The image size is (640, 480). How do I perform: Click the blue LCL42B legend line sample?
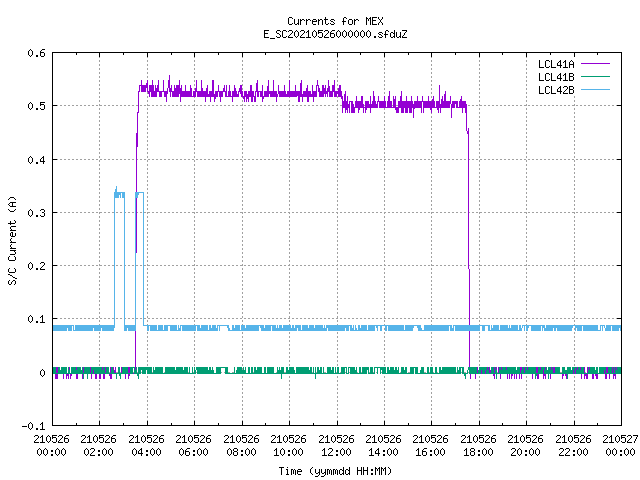click(595, 90)
